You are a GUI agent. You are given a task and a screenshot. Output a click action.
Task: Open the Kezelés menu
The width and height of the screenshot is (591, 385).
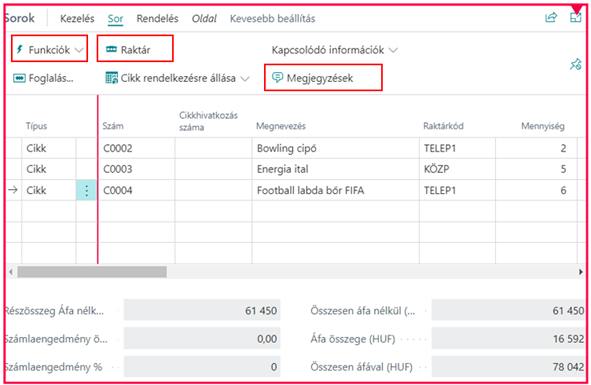[x=77, y=18]
